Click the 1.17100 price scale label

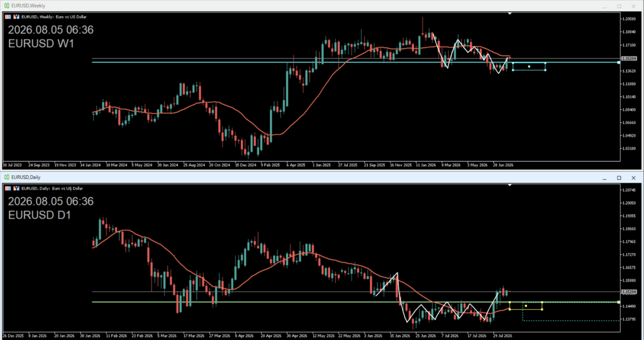pos(629,45)
